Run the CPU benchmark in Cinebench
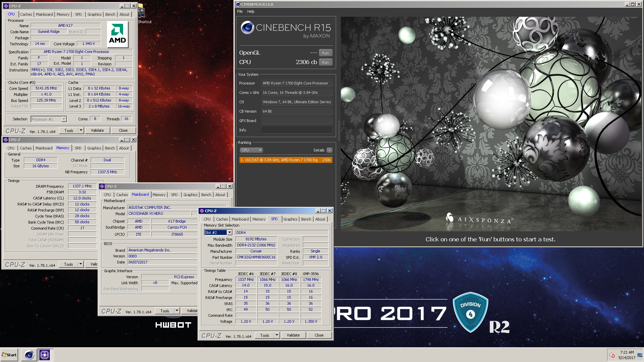The width and height of the screenshot is (644, 362). pyautogui.click(x=325, y=62)
